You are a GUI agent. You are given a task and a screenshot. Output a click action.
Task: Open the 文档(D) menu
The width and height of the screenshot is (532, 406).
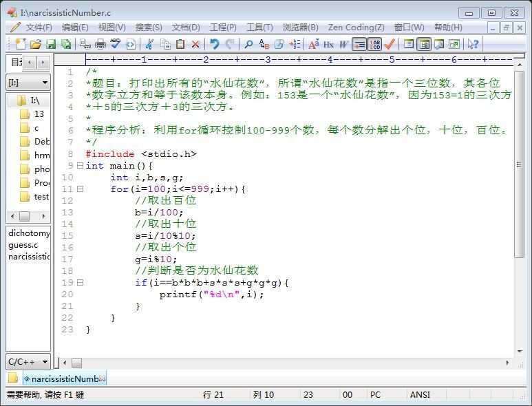coord(186,28)
